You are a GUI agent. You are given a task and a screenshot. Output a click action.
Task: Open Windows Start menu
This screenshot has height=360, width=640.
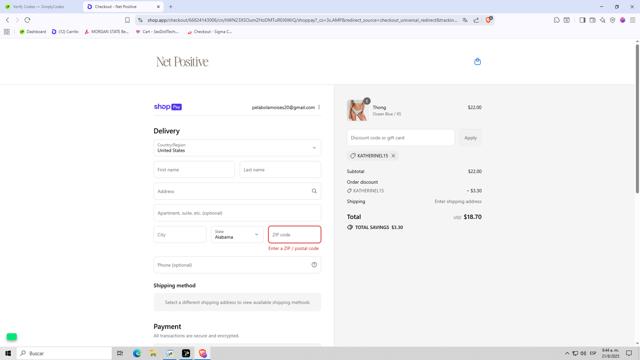(x=8, y=353)
